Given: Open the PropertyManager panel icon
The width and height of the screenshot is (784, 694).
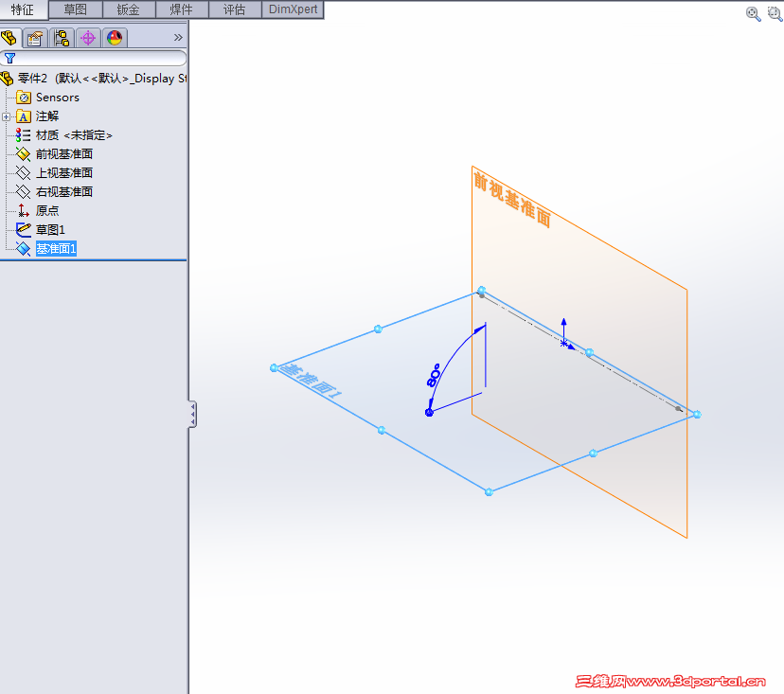Looking at the screenshot, I should 35,38.
